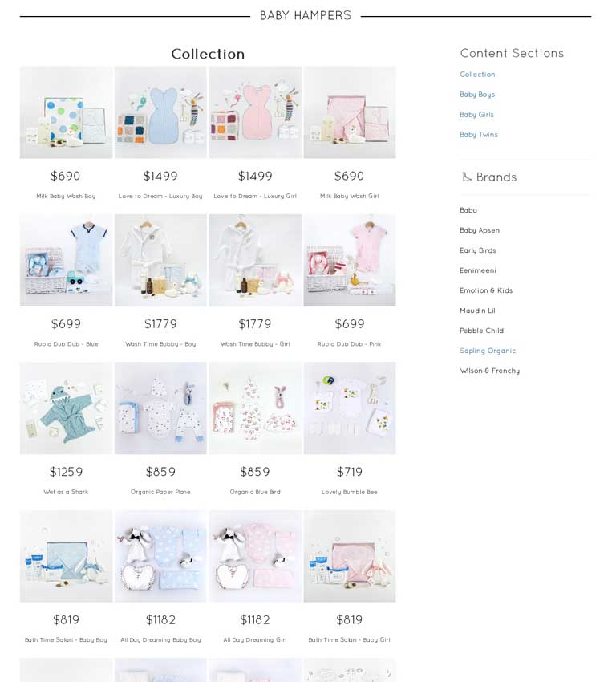Image resolution: width=616 pixels, height=682 pixels.
Task: Open the Wet as a Shark product image
Action: point(66,408)
